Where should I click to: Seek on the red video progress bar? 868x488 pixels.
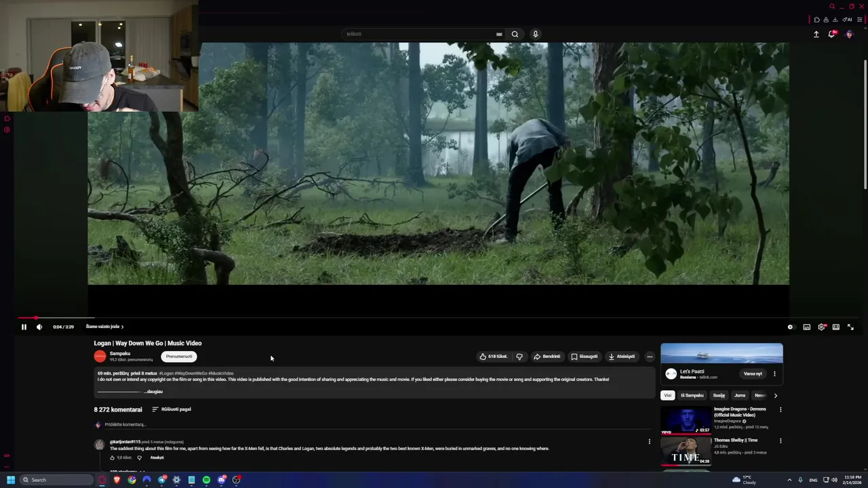(437, 317)
